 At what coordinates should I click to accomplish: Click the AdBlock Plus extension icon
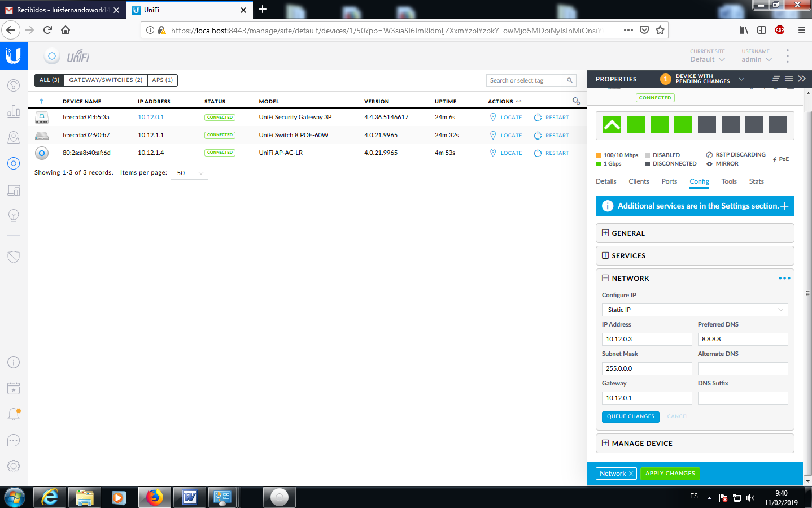(x=780, y=30)
